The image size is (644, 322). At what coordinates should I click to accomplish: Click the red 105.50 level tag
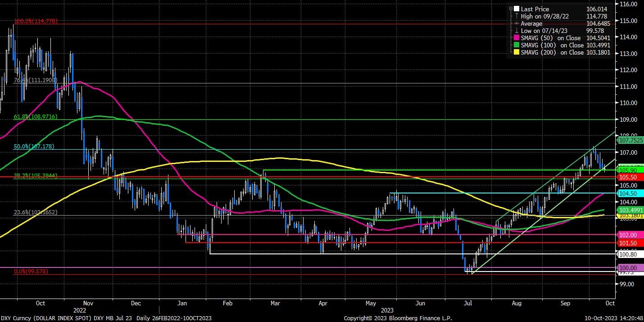click(x=629, y=178)
